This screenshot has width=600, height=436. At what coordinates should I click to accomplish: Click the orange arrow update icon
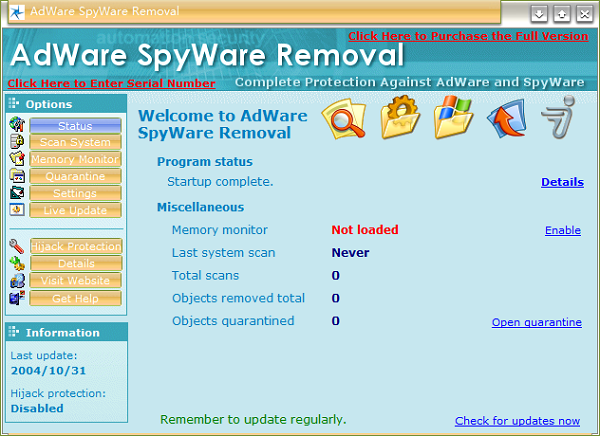[x=506, y=121]
